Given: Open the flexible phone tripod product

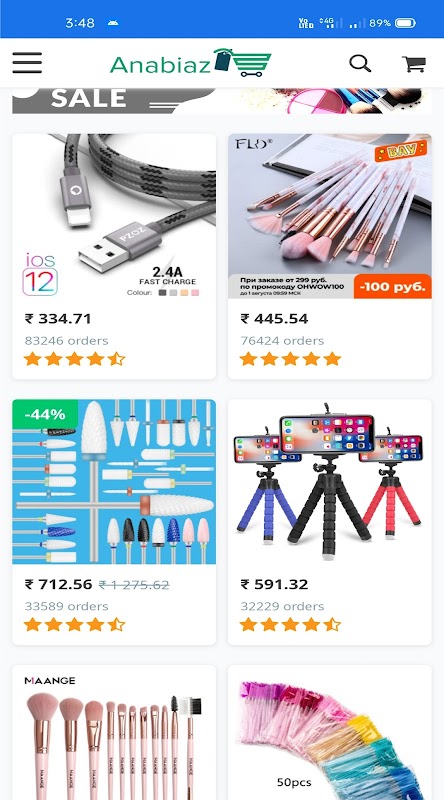Looking at the screenshot, I should coord(330,482).
